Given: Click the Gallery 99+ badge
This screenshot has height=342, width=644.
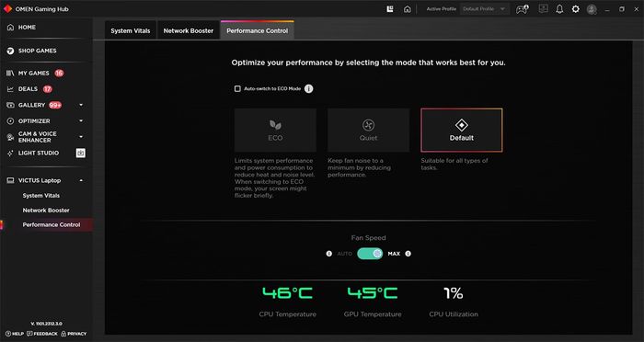Looking at the screenshot, I should [x=55, y=105].
